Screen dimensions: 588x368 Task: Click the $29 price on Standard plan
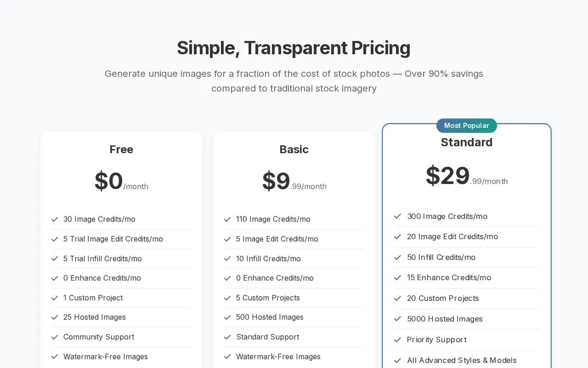[448, 176]
